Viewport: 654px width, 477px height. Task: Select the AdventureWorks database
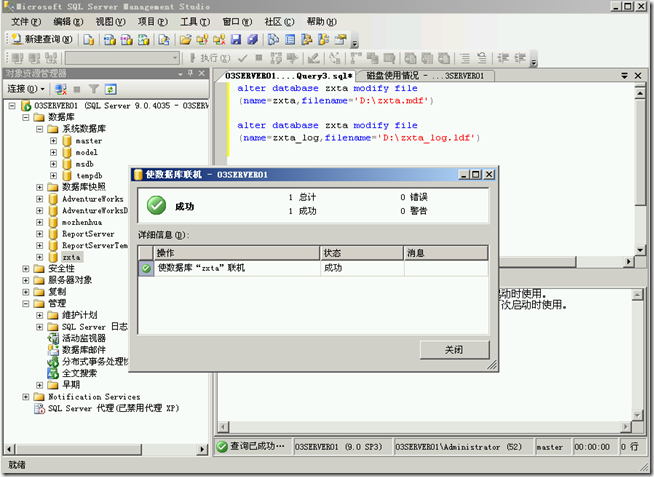93,199
